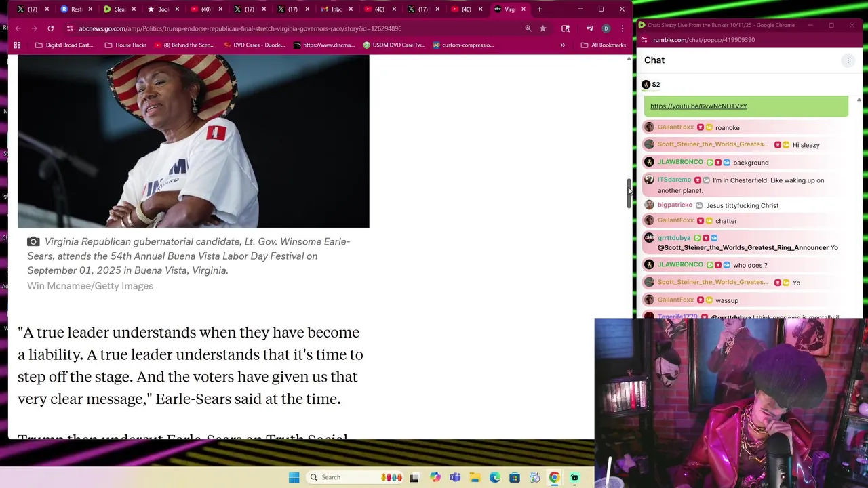
Task: Open Google Chrome taskbar icon
Action: [554, 477]
